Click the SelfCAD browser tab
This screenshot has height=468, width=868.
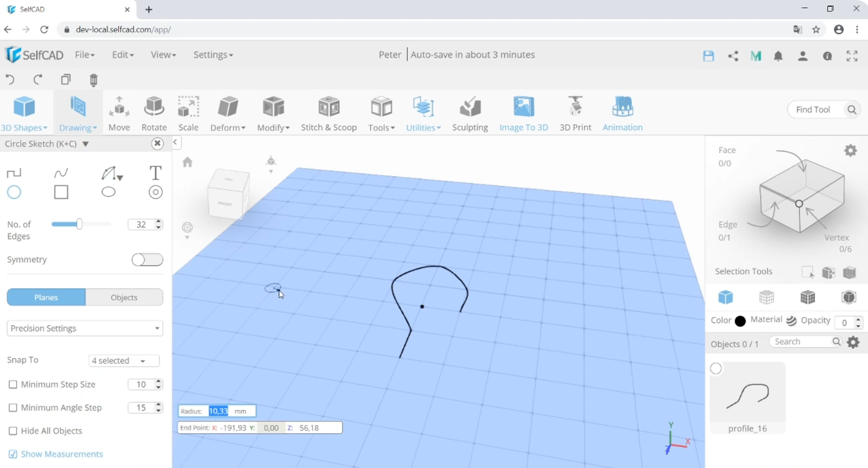pos(67,10)
